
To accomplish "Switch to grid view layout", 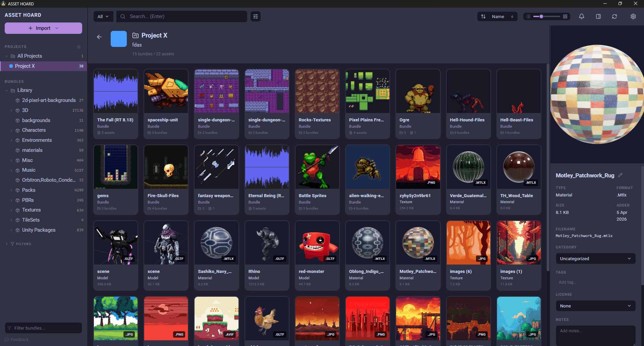I will click(x=565, y=16).
